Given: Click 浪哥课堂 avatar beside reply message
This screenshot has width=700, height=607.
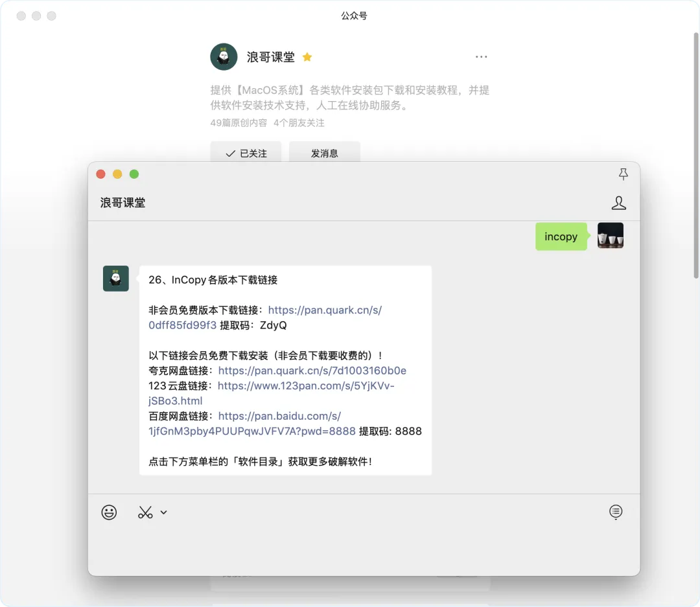Looking at the screenshot, I should tap(115, 279).
